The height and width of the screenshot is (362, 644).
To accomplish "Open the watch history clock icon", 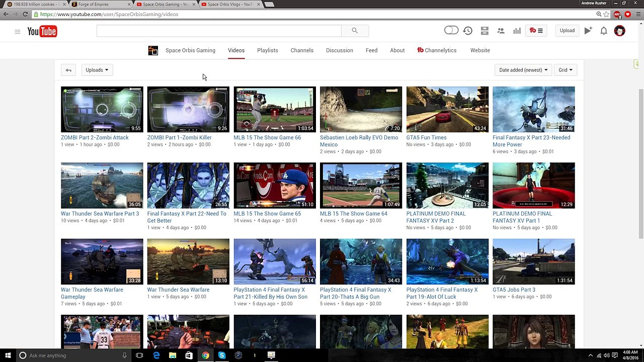I will point(468,31).
